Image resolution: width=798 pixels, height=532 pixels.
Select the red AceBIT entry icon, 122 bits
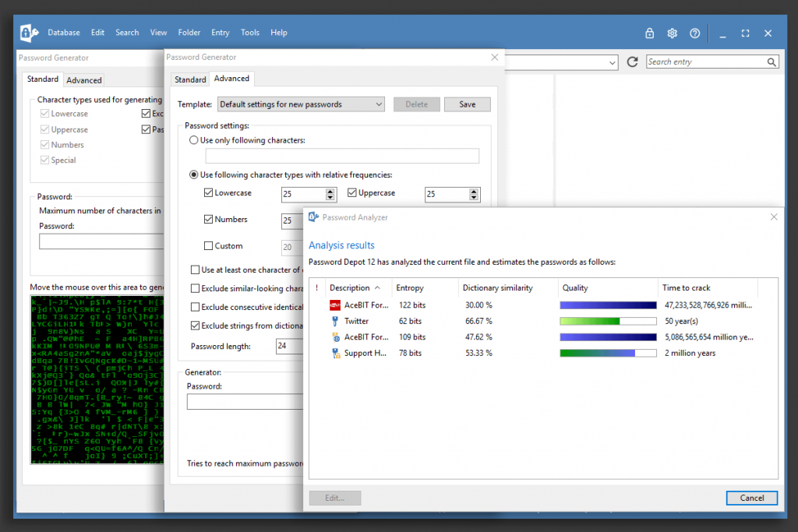click(335, 305)
